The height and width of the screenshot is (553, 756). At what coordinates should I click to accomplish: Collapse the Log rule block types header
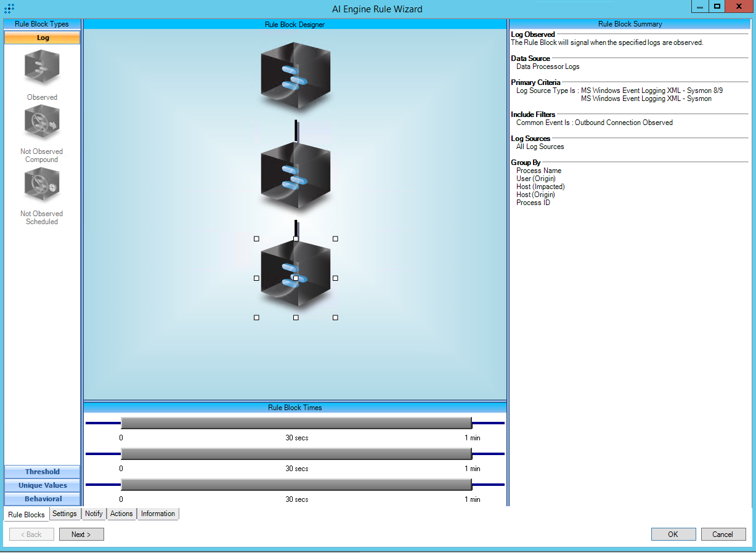click(42, 38)
